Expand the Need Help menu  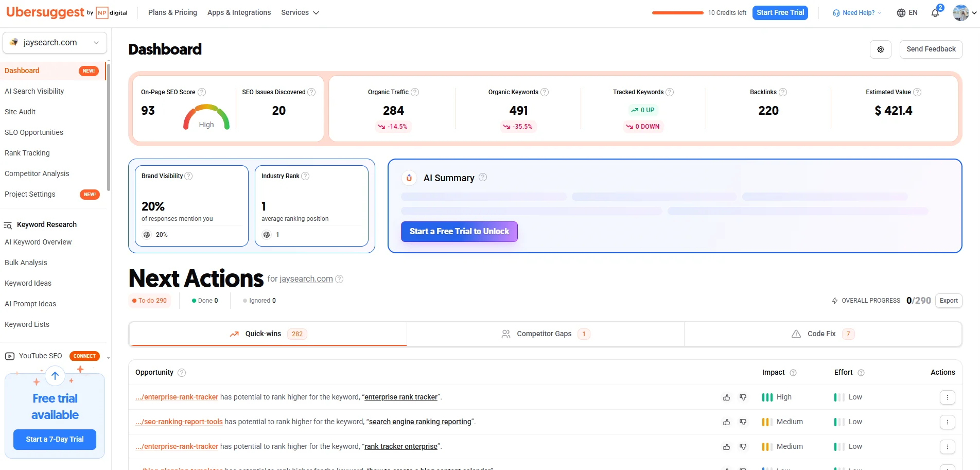click(x=857, y=13)
